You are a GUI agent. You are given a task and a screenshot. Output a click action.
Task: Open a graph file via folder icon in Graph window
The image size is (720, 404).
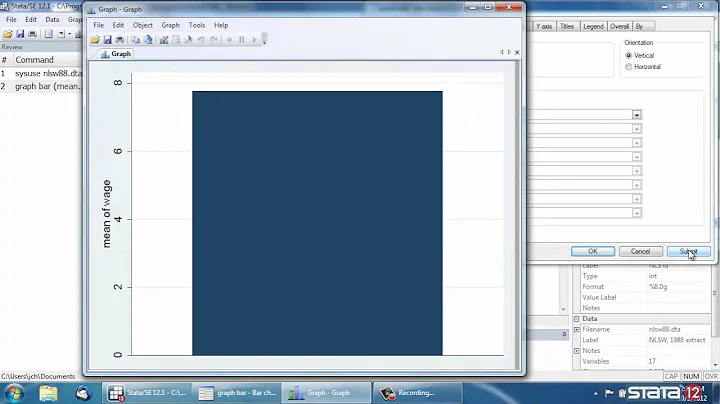click(95, 40)
